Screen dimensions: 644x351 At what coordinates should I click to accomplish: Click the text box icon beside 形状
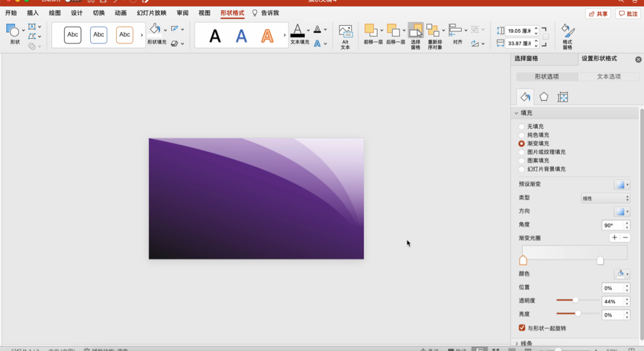pos(32,27)
